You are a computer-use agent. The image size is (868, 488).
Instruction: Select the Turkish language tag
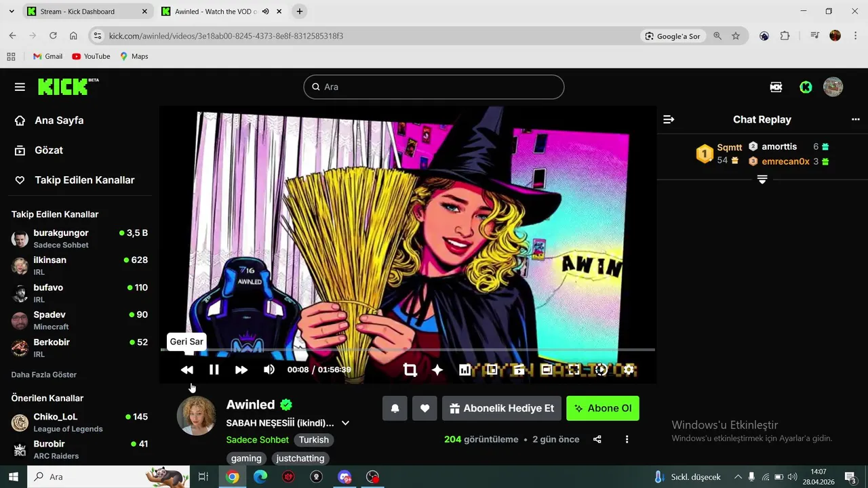(314, 440)
